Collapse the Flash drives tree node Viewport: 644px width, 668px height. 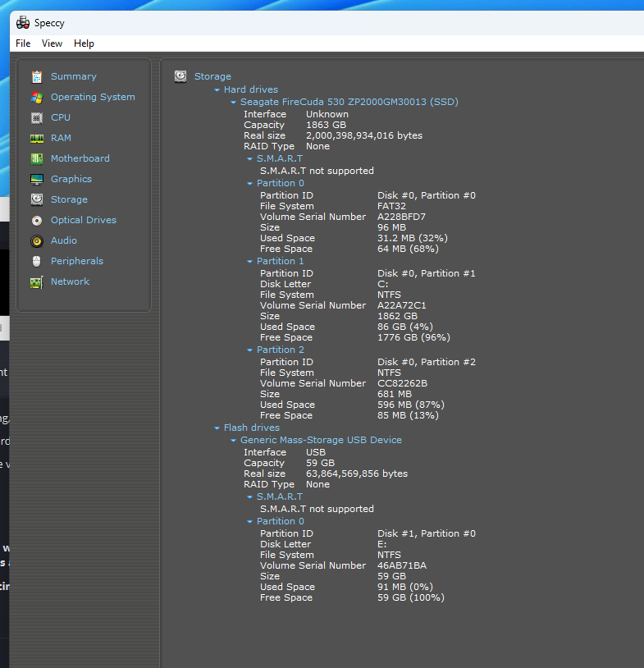[x=217, y=428]
